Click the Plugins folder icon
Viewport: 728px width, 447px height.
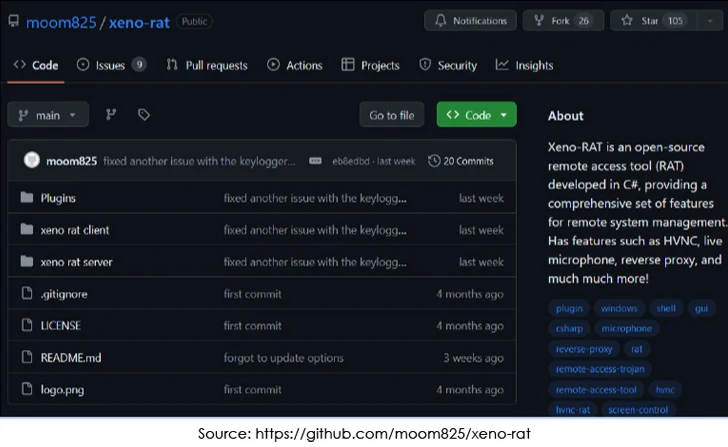tap(27, 198)
